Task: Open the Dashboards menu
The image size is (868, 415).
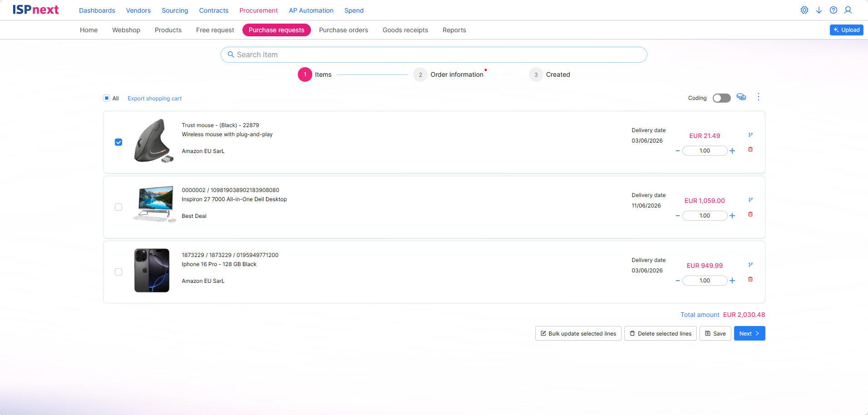Action: (97, 10)
